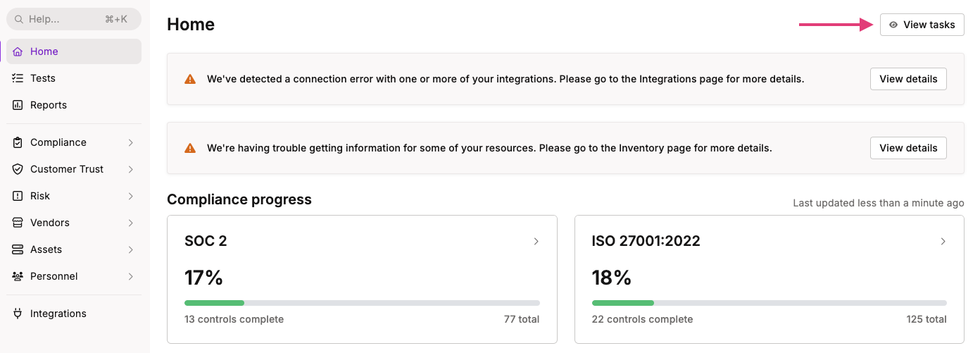The width and height of the screenshot is (980, 353).
Task: Select the Vendors storefront icon
Action: point(18,223)
